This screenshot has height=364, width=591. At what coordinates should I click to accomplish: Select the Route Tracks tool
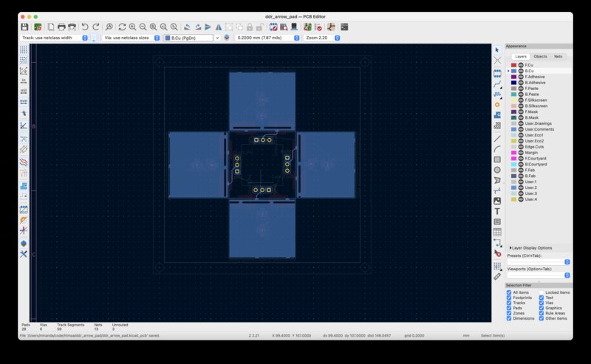497,84
